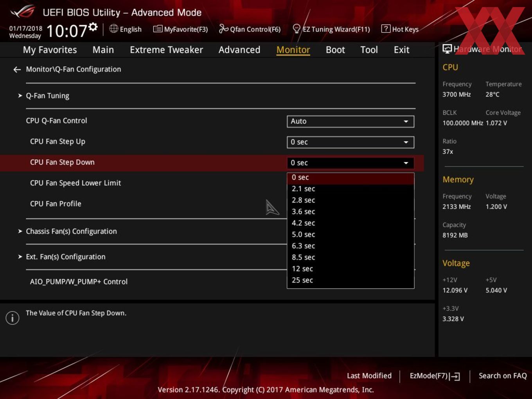
Task: Click Search on FAQ link
Action: pos(503,376)
